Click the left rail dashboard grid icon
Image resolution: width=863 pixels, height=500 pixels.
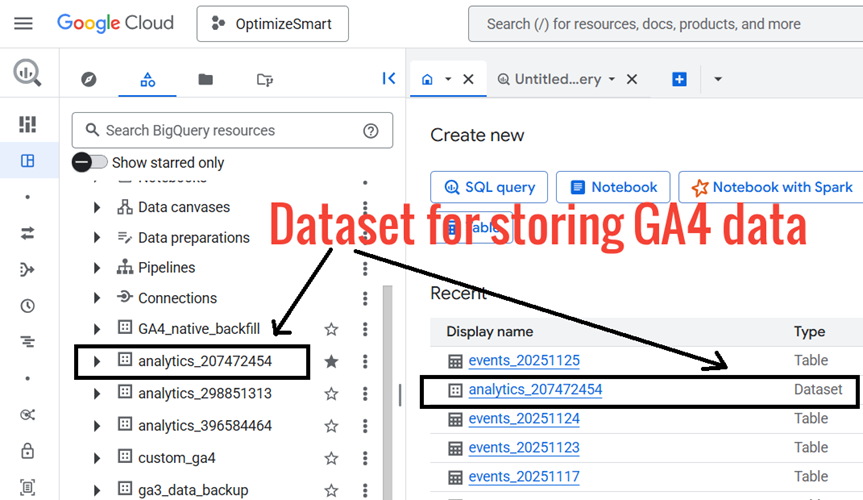point(28,124)
